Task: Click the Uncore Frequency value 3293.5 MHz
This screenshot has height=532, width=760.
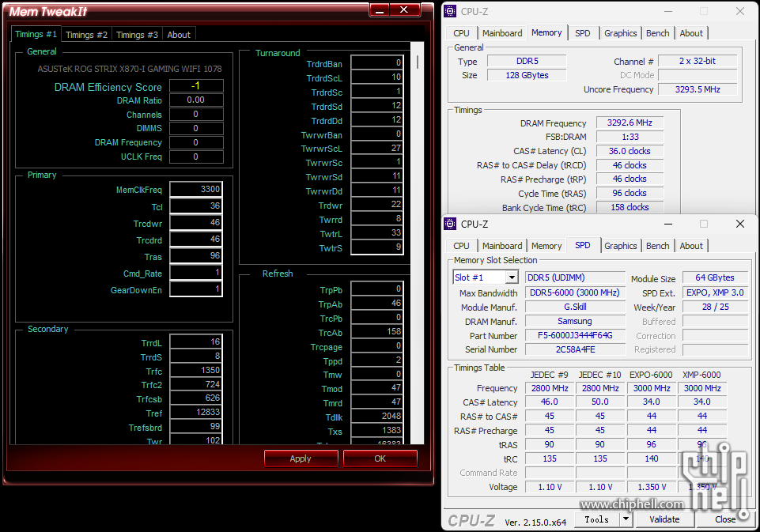Action: pyautogui.click(x=698, y=89)
